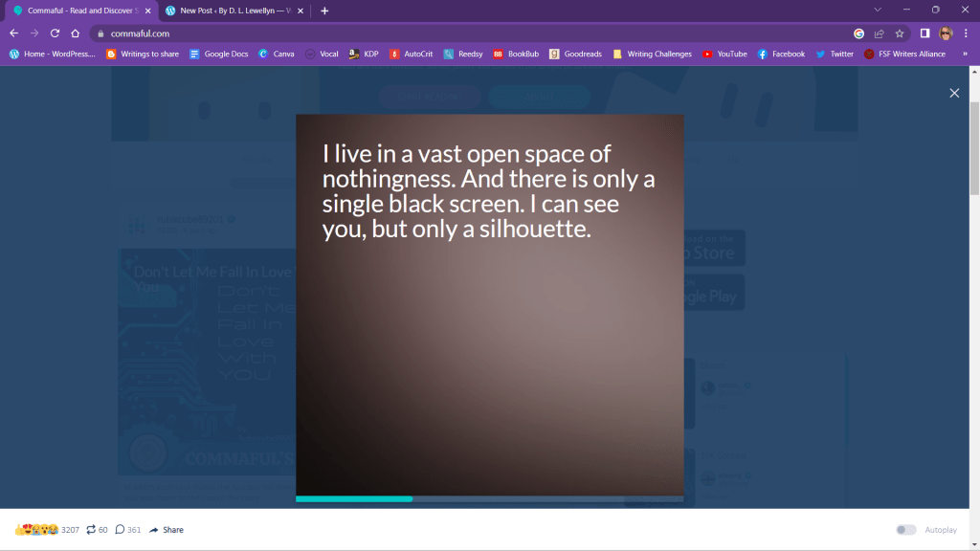Open the Writing Challenges bookmark folder
Screen dimensions: 980x551
coord(653,54)
